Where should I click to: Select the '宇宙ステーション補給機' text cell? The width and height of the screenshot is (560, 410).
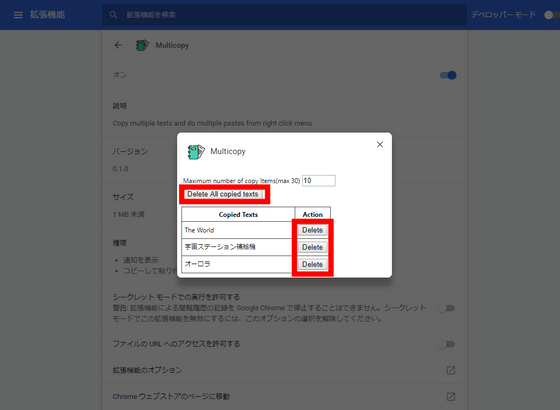coord(238,247)
